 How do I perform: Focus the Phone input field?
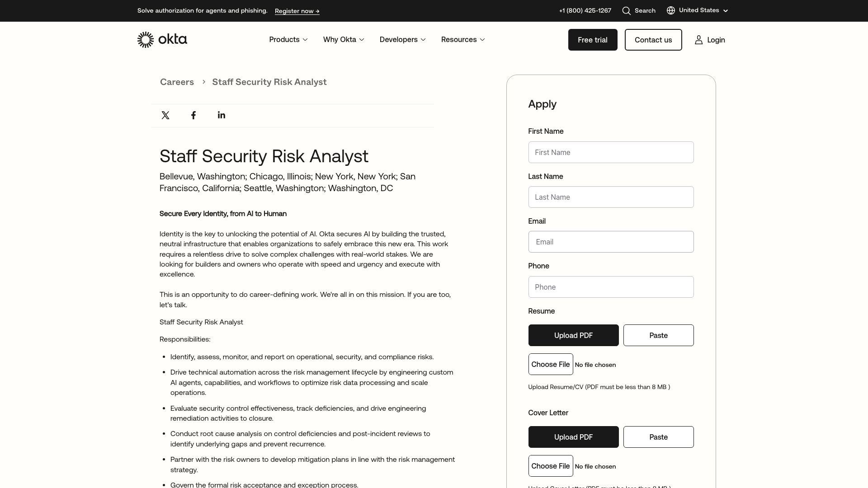coord(611,287)
